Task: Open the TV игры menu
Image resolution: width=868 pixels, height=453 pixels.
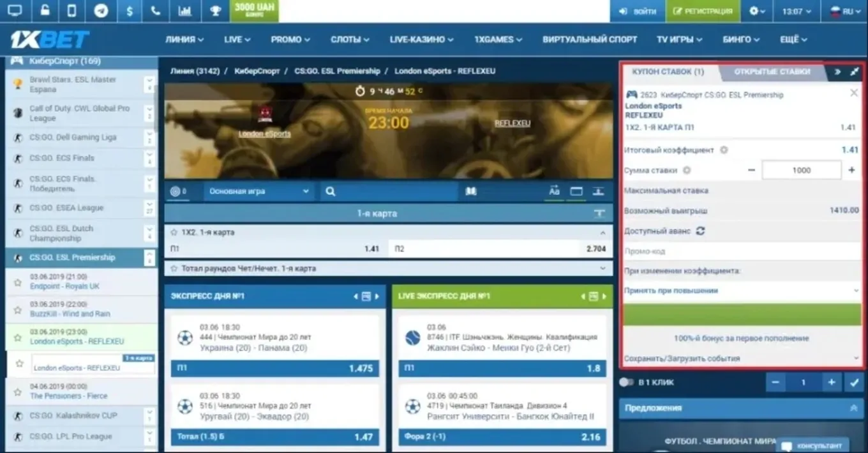Action: (x=680, y=39)
